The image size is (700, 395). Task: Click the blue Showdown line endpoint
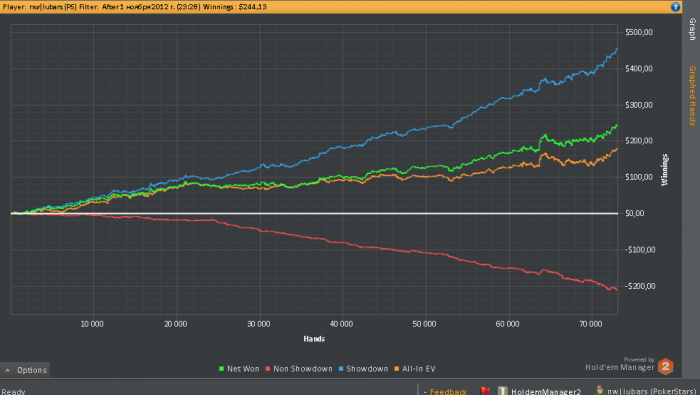617,49
